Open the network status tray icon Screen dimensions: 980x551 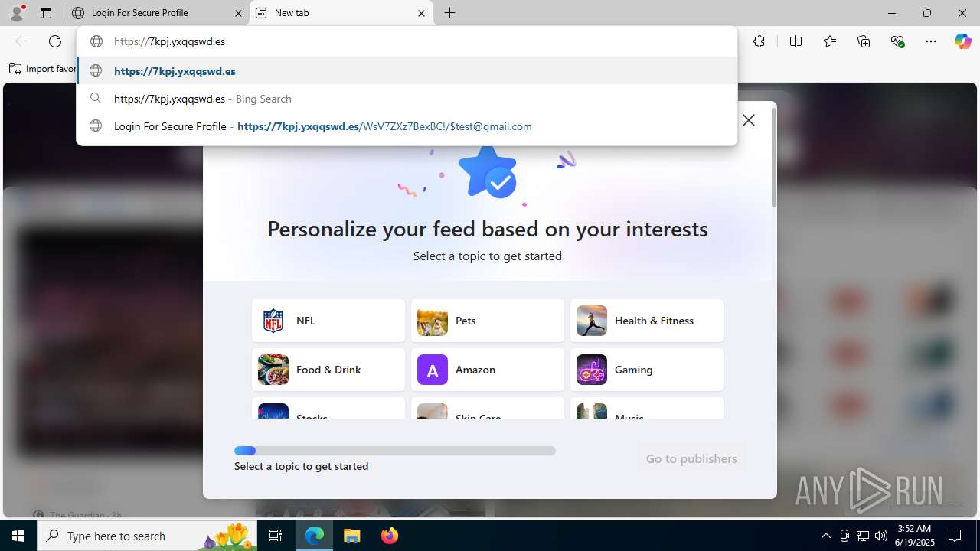(863, 536)
